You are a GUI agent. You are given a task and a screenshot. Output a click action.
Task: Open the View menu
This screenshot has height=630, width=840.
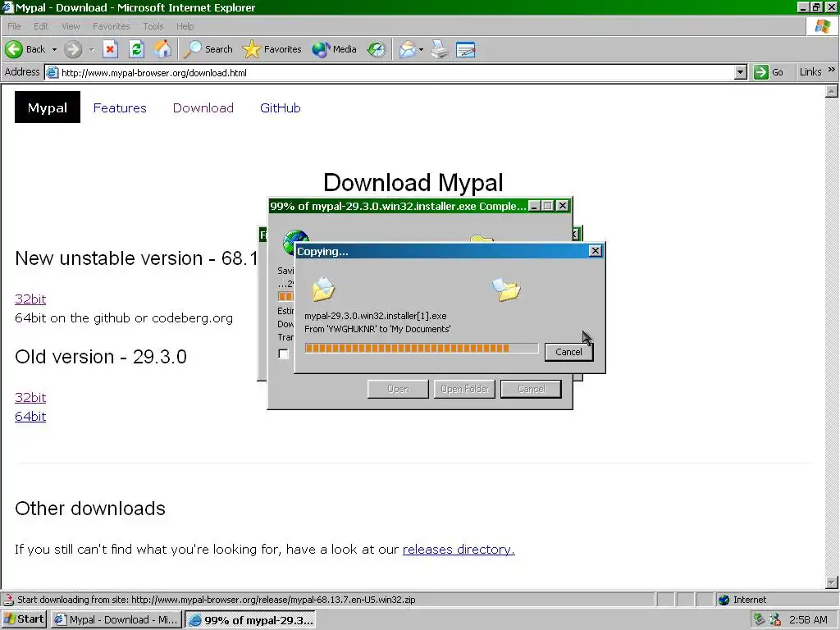(x=71, y=25)
